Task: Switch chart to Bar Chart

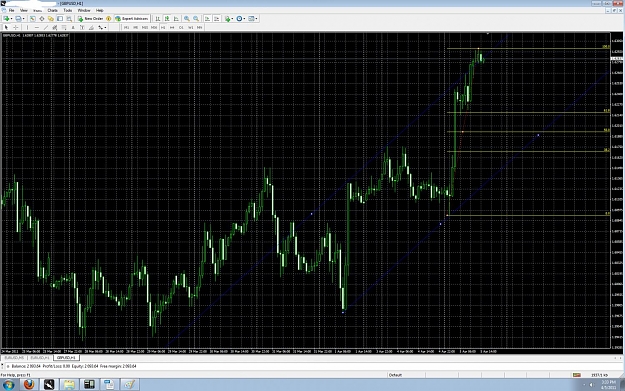Action: 158,19
